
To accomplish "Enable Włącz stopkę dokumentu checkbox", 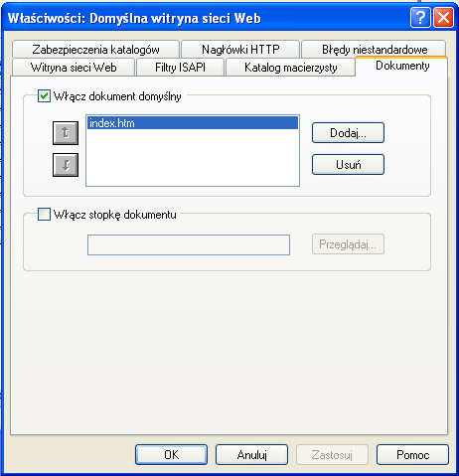I will [x=44, y=215].
